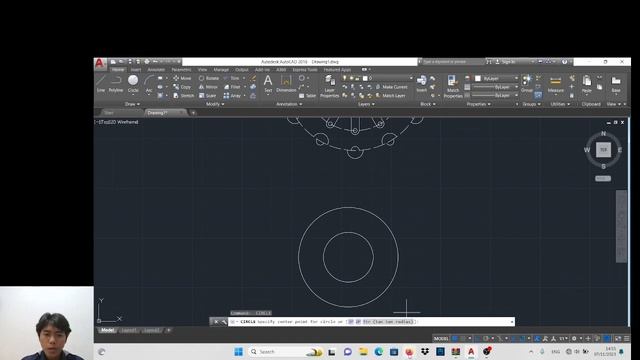Select the Arc tool
This screenshot has height=360, width=640.
pyautogui.click(x=149, y=83)
